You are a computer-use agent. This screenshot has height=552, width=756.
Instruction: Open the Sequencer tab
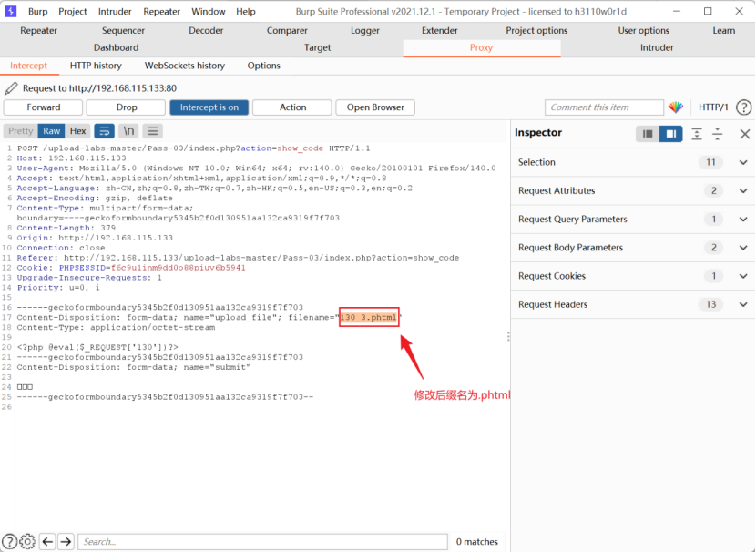[123, 30]
